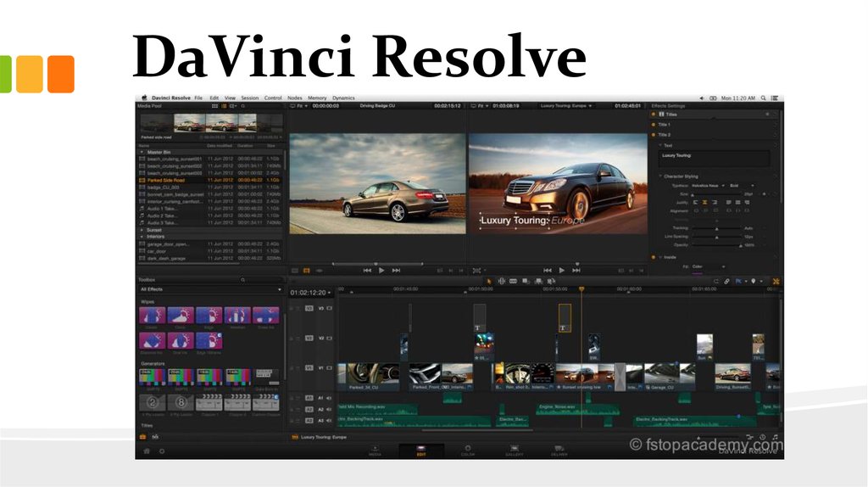Viewport: 868px width, 487px height.
Task: Toggle the A1 audio track mute
Action: [328, 398]
